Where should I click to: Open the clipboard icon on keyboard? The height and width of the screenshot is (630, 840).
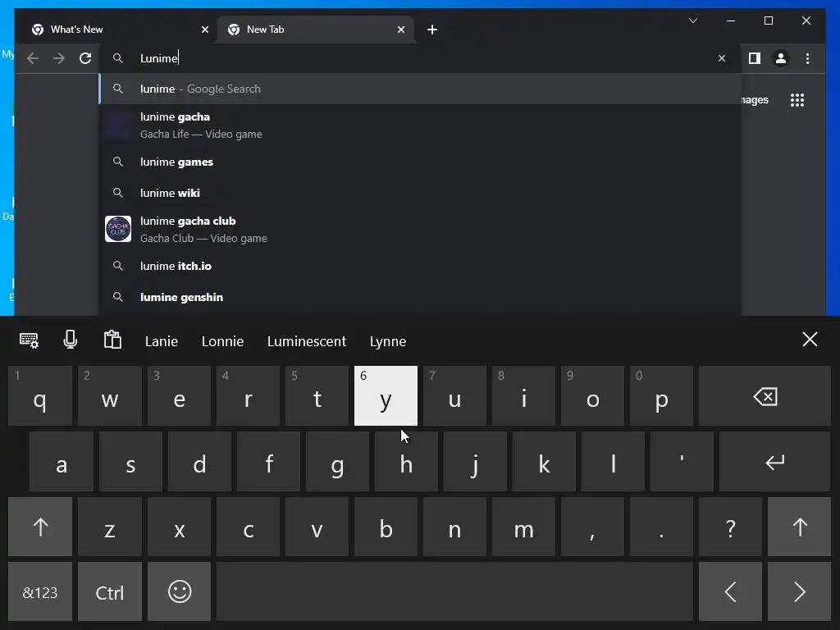(112, 340)
